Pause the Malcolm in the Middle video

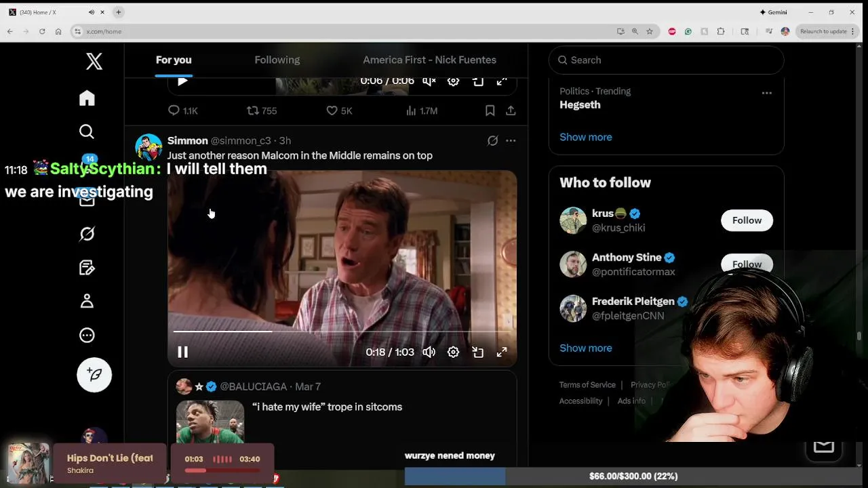click(x=182, y=352)
